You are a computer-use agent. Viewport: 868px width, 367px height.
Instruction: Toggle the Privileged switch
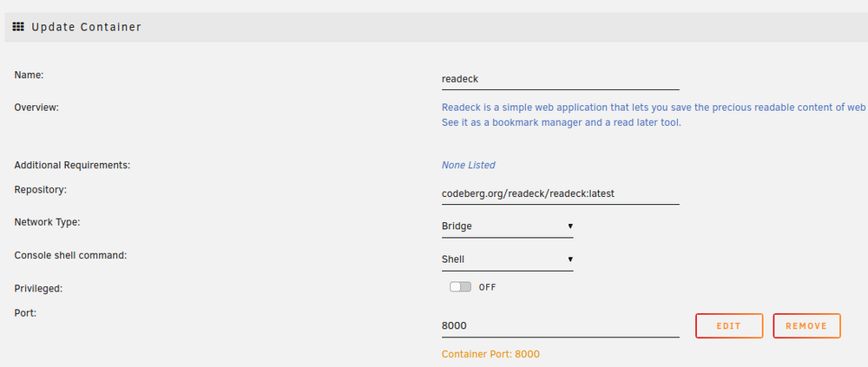tap(460, 286)
